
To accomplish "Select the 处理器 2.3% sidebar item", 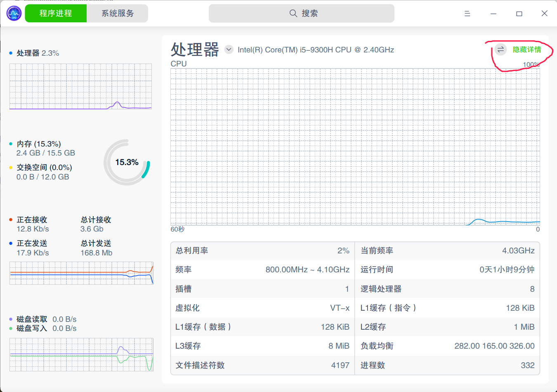I will click(38, 53).
